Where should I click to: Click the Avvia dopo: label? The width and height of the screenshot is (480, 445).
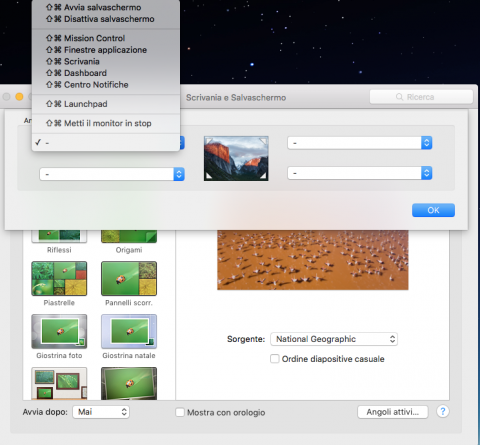[x=45, y=412]
